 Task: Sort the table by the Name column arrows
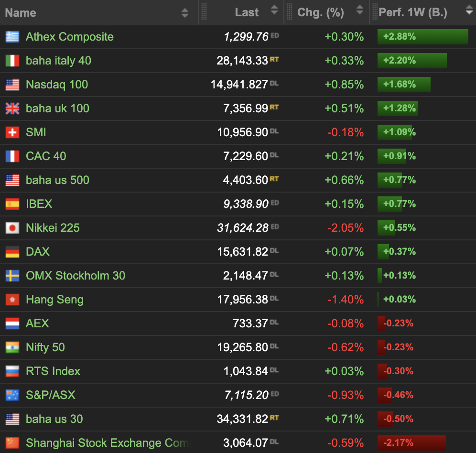(x=185, y=13)
